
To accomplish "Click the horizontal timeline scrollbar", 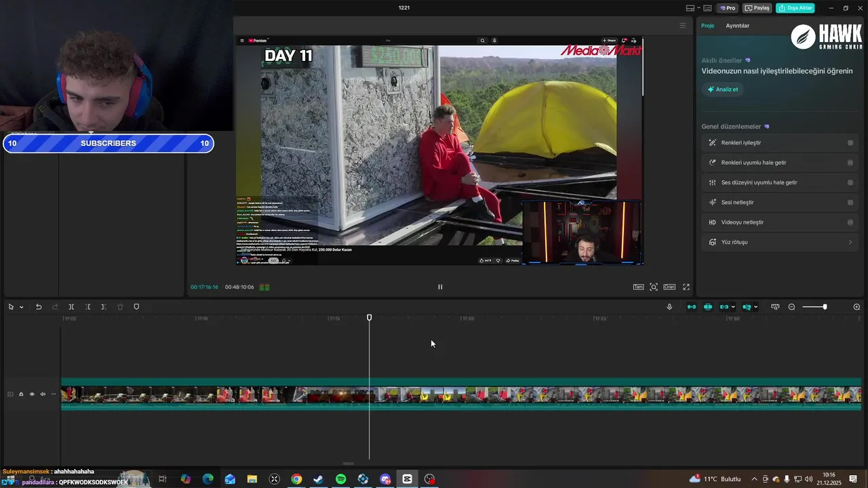I will (348, 464).
